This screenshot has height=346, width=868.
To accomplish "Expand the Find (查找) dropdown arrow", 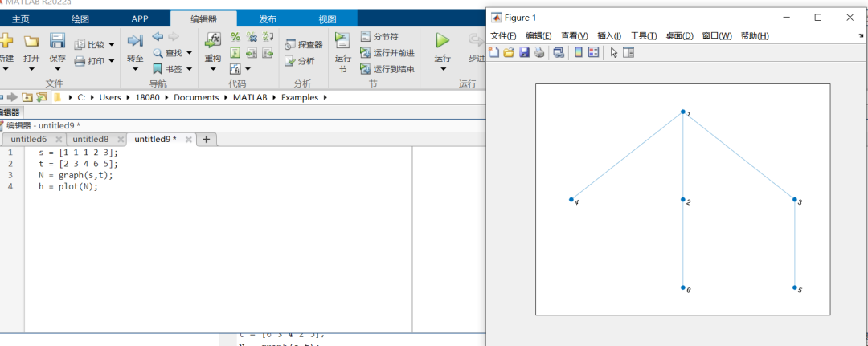I will click(189, 53).
